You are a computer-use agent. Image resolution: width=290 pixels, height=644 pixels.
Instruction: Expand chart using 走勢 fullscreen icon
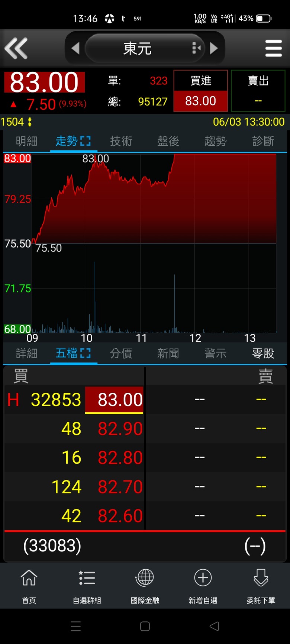[x=86, y=141]
